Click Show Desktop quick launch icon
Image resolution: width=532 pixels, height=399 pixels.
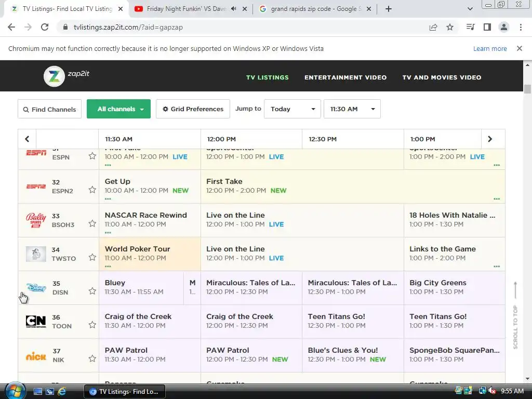[x=37, y=391]
